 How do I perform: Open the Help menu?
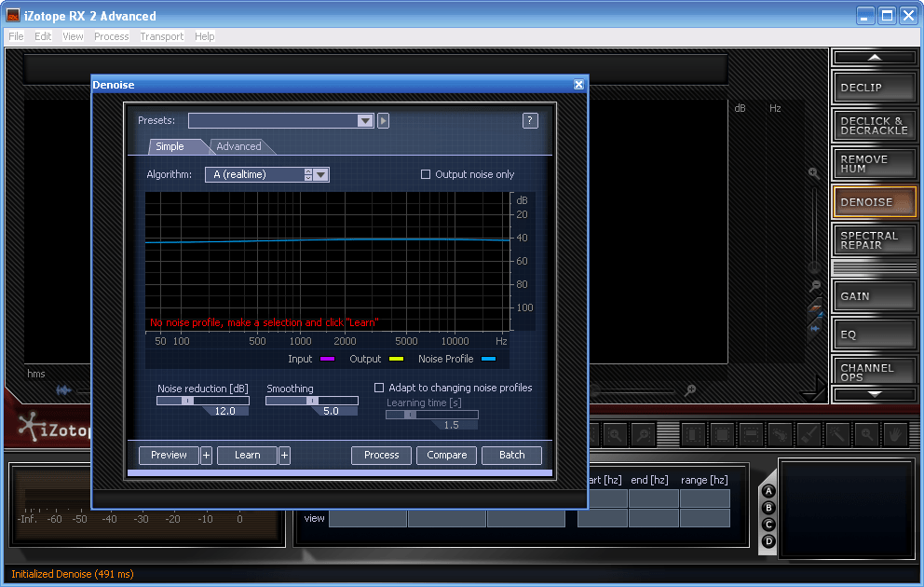[x=205, y=36]
